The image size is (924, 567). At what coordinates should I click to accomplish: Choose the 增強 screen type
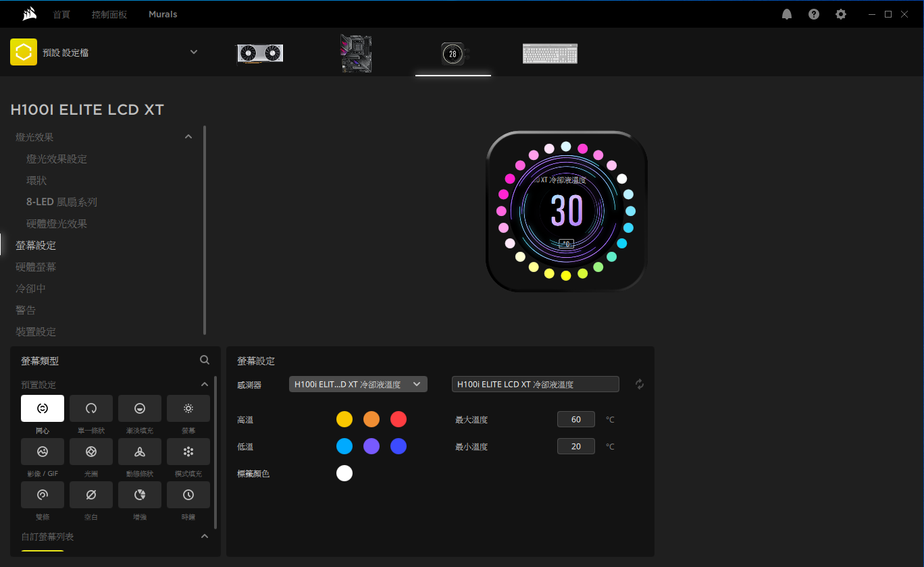[x=140, y=495]
